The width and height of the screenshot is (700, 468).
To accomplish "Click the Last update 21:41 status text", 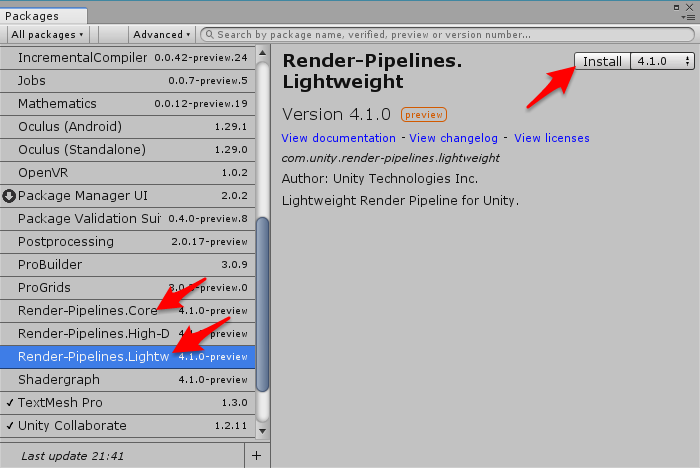I will coord(72,456).
